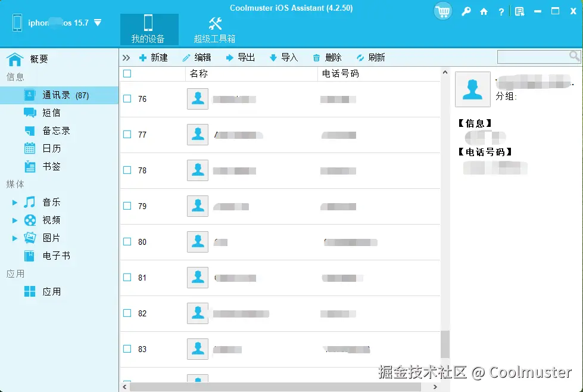This screenshot has width=583, height=392.
Task: Tick the checkbox beside contact row 80
Action: 127,242
